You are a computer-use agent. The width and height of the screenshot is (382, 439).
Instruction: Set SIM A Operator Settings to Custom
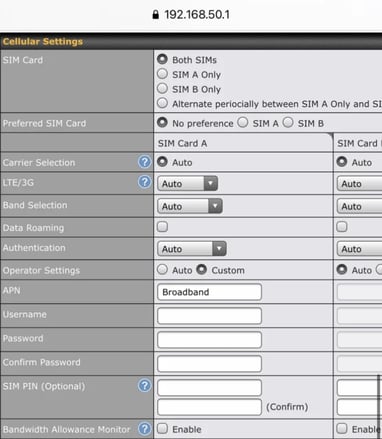(x=202, y=269)
